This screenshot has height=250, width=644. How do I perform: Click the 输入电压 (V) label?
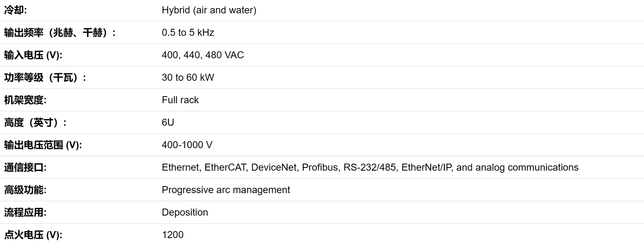[x=33, y=55]
